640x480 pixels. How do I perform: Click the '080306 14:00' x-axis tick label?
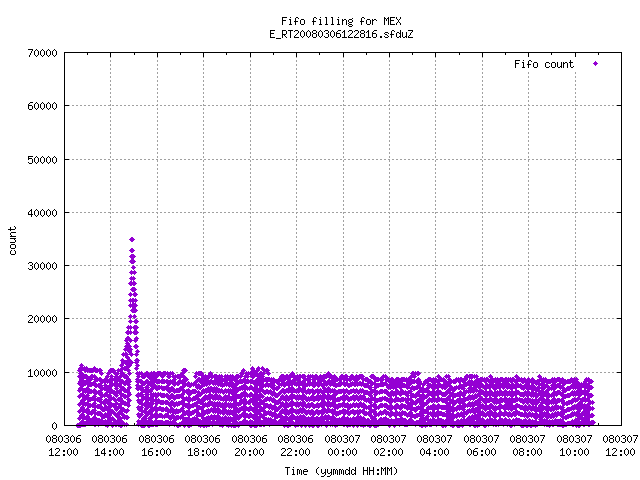coord(109,446)
